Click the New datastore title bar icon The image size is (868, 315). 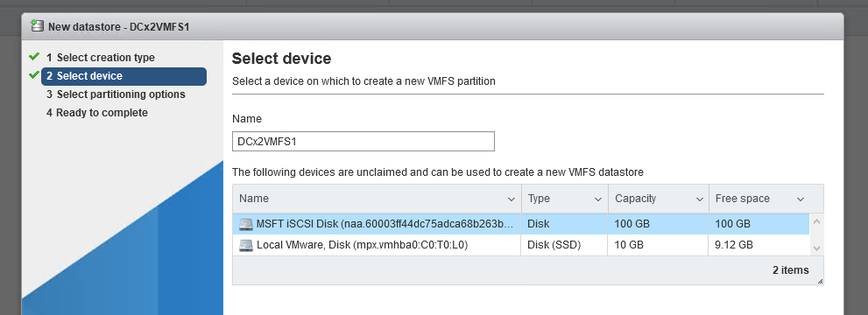click(37, 25)
